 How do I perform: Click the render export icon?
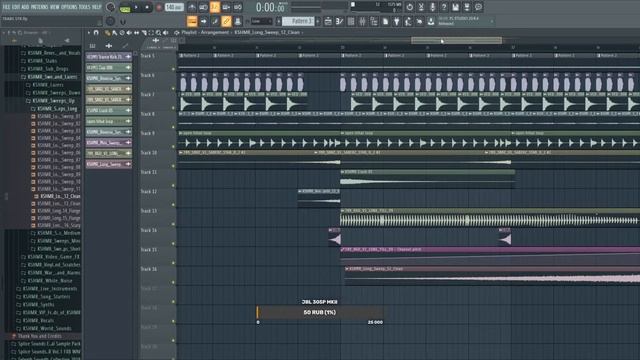coord(467,7)
